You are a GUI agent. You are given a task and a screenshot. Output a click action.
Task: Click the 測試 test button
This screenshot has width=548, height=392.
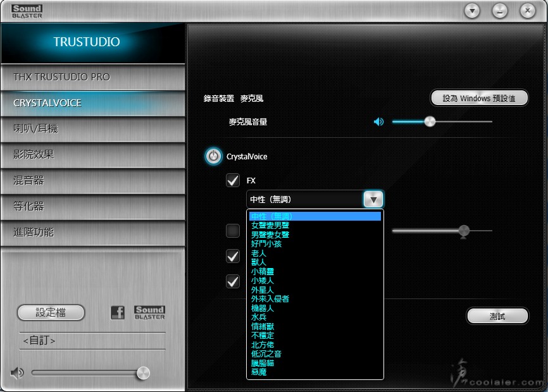point(497,316)
